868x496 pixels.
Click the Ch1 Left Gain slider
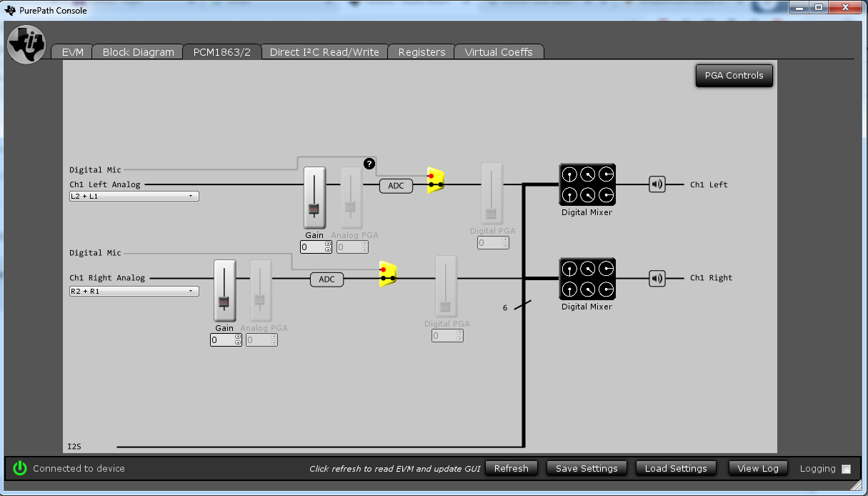click(314, 198)
